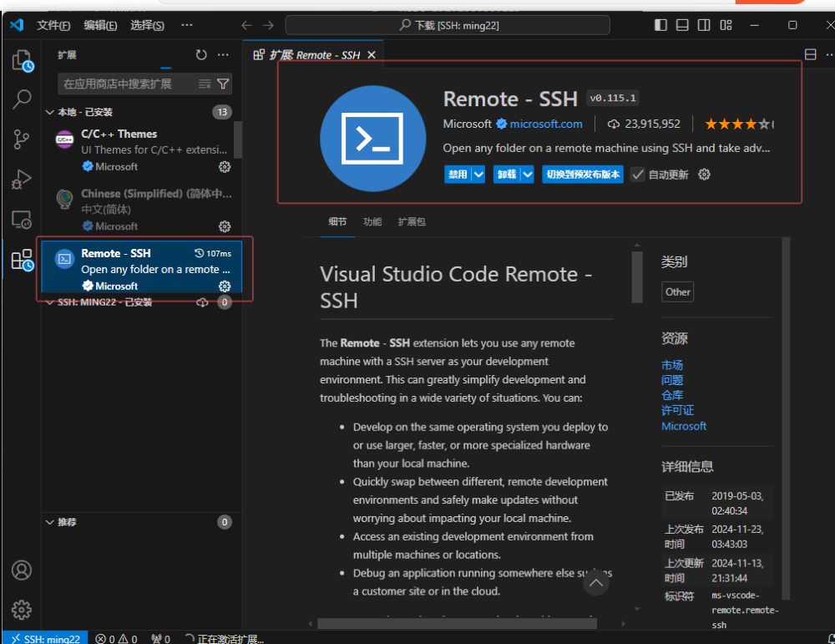Click the filter extensions funnel icon
835x644 pixels.
coord(223,84)
